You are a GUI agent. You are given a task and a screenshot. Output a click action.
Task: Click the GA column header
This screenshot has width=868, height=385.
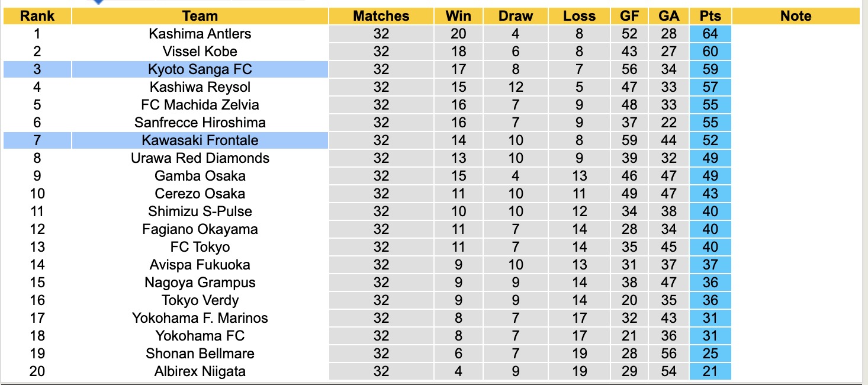pyautogui.click(x=669, y=16)
